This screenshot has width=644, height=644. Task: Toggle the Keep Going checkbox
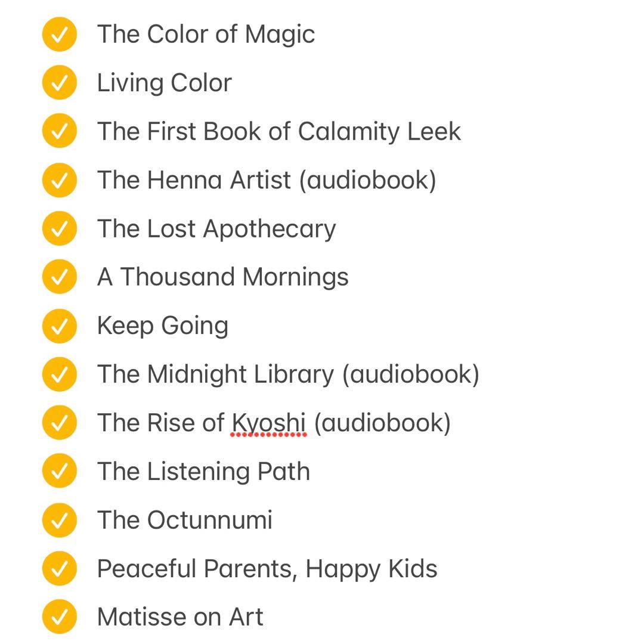pyautogui.click(x=60, y=326)
